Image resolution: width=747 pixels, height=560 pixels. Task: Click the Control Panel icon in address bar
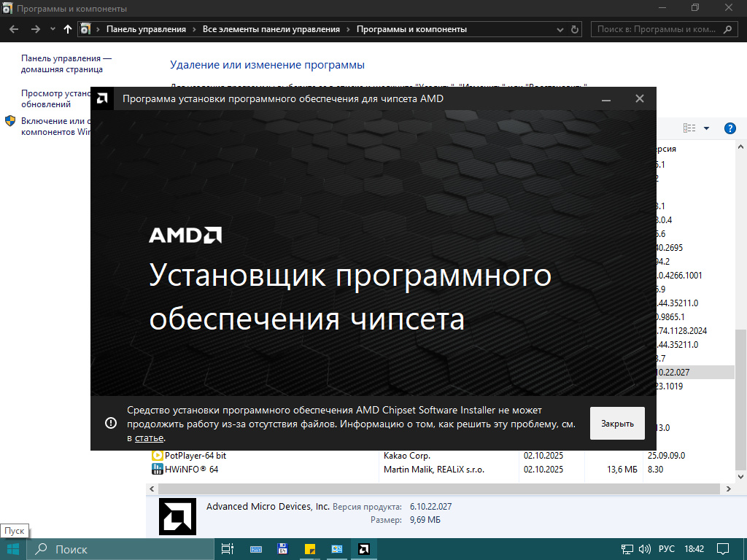pos(85,29)
